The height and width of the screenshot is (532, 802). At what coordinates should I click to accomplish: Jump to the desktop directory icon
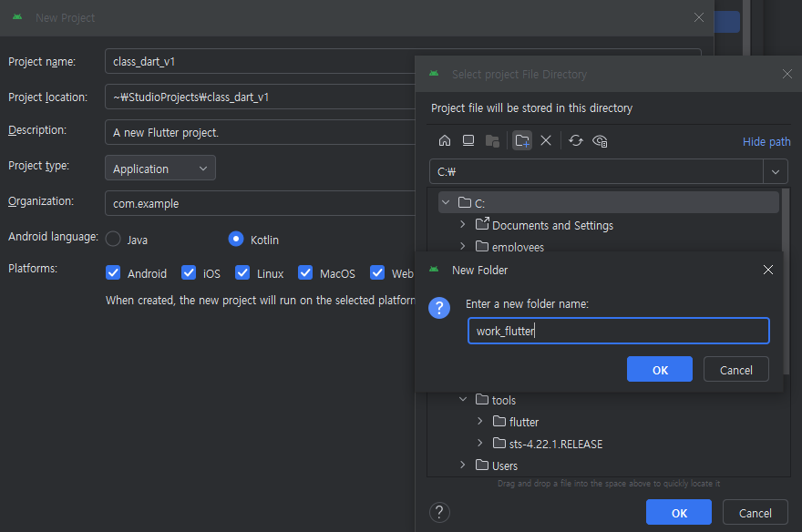(468, 140)
